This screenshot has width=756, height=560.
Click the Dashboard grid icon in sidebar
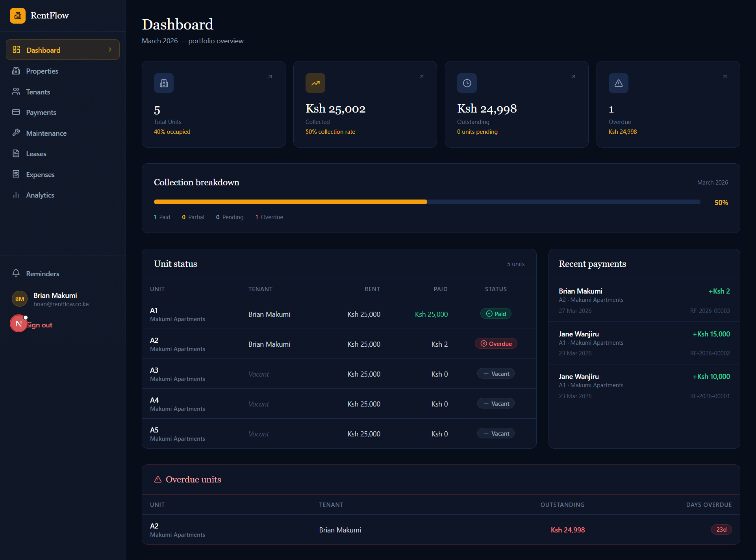coord(16,50)
